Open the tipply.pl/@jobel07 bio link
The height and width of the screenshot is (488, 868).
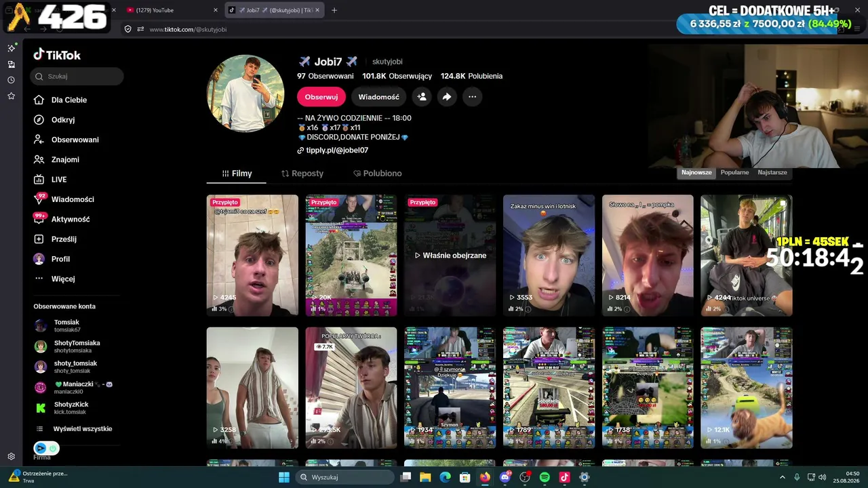(337, 150)
